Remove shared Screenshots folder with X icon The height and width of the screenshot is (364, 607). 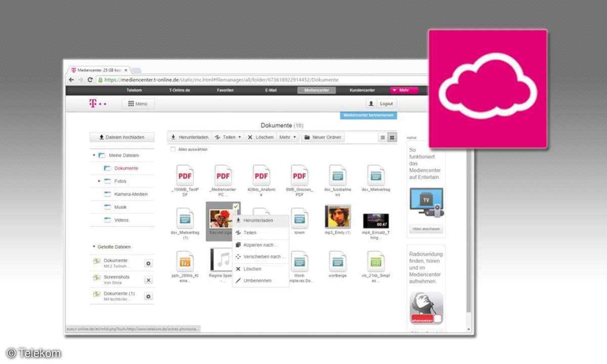pyautogui.click(x=148, y=280)
